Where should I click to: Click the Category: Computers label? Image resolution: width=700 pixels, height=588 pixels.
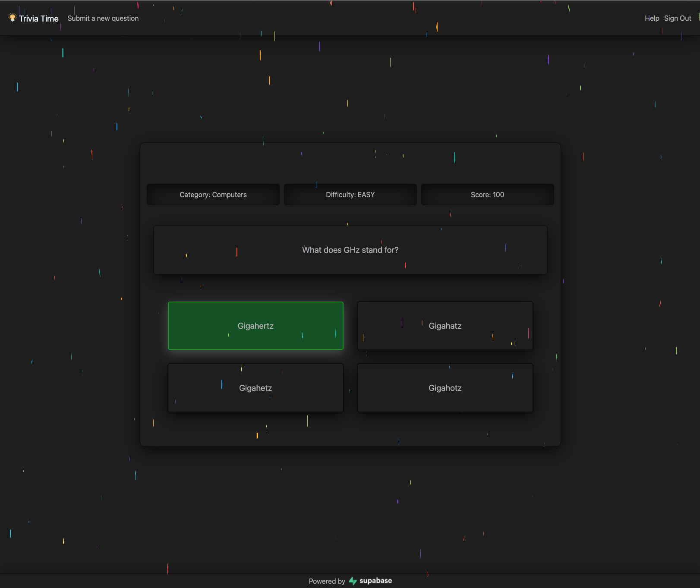(x=213, y=195)
